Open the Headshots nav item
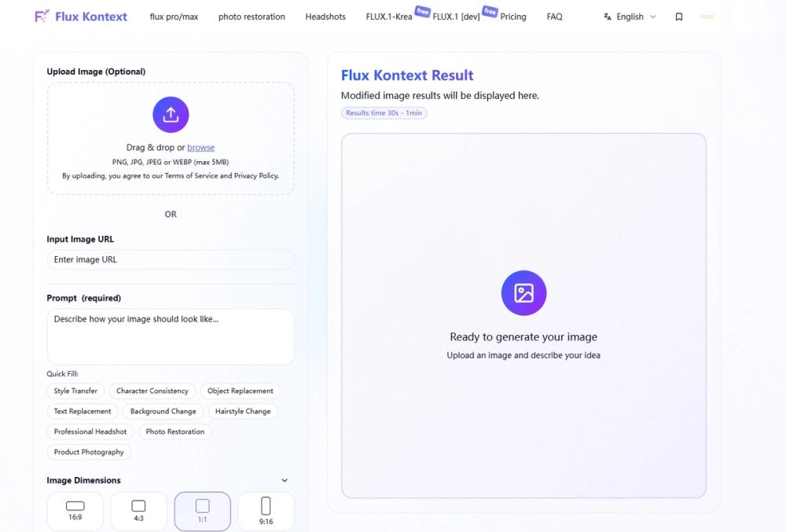The width and height of the screenshot is (786, 532). click(325, 17)
